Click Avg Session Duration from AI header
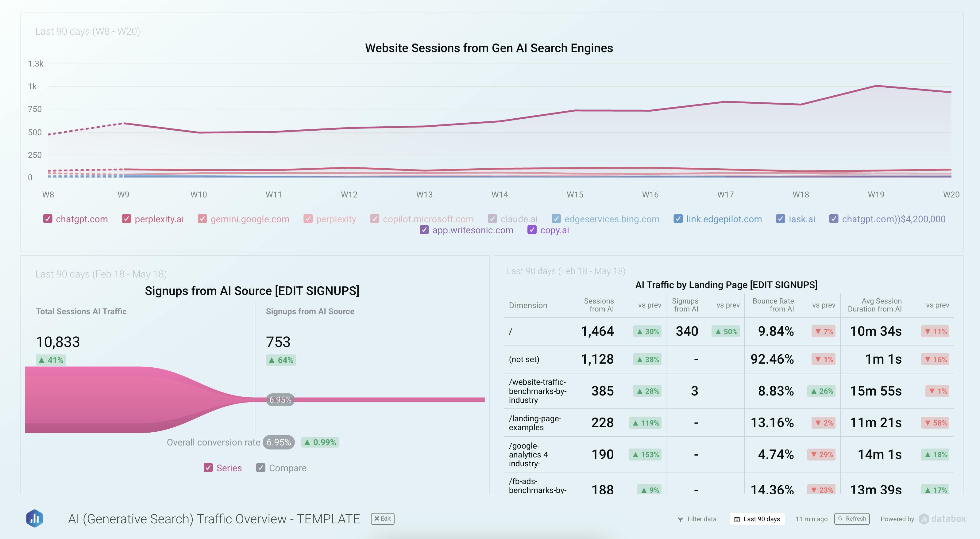Image resolution: width=980 pixels, height=539 pixels. 875,305
